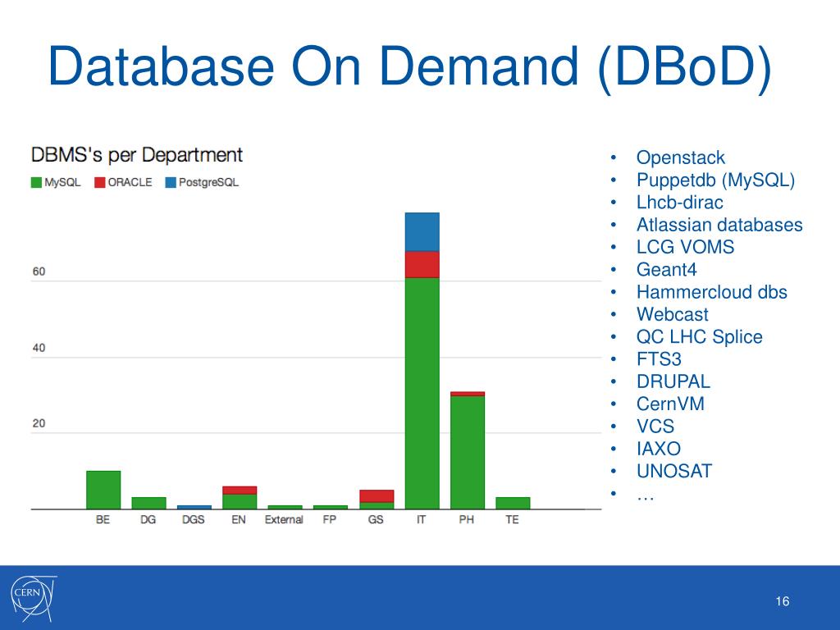The image size is (840, 630).
Task: Click the slide number 16
Action: pyautogui.click(x=783, y=601)
